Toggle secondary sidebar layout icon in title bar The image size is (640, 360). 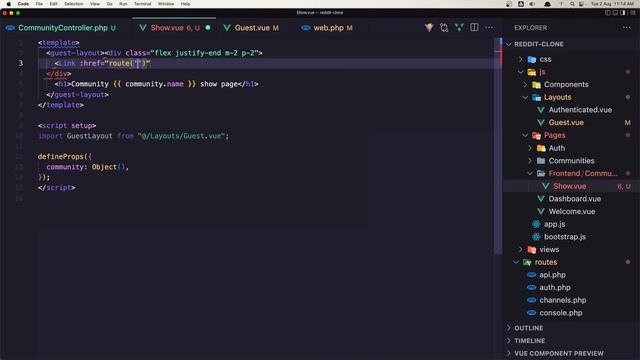(622, 13)
